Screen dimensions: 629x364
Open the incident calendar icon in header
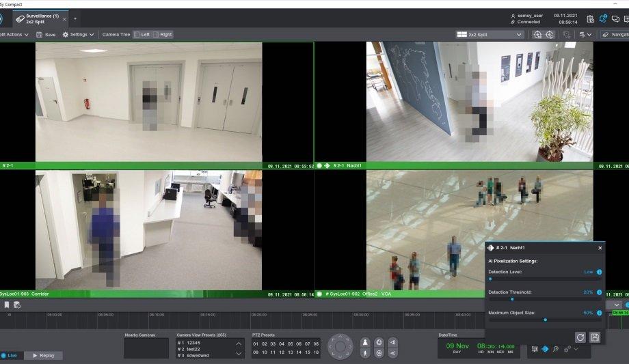[590, 19]
